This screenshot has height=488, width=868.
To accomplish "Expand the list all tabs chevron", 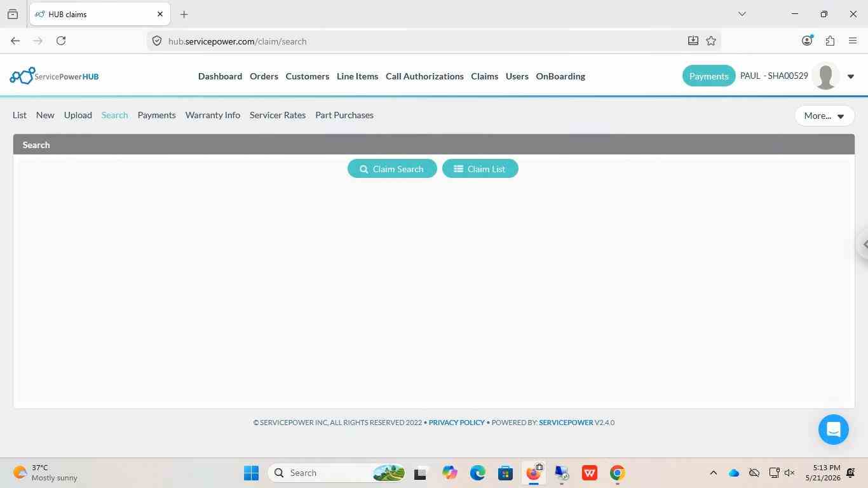I will [742, 14].
